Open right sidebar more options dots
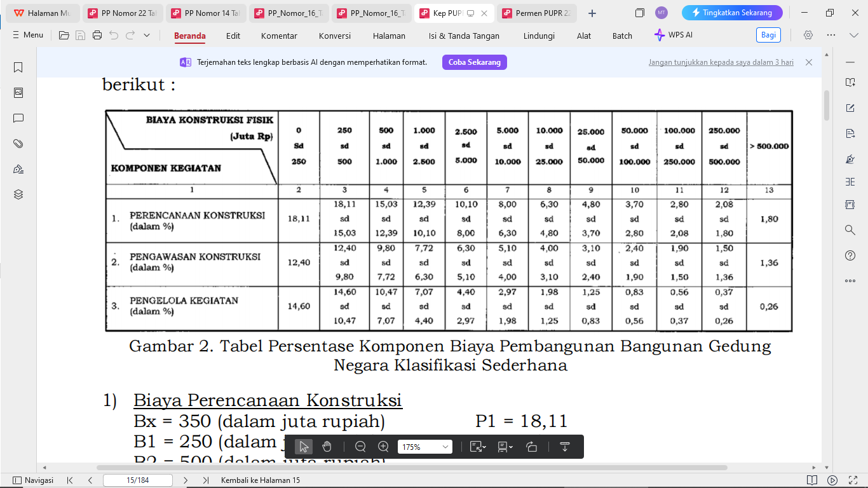868x488 pixels. (850, 280)
